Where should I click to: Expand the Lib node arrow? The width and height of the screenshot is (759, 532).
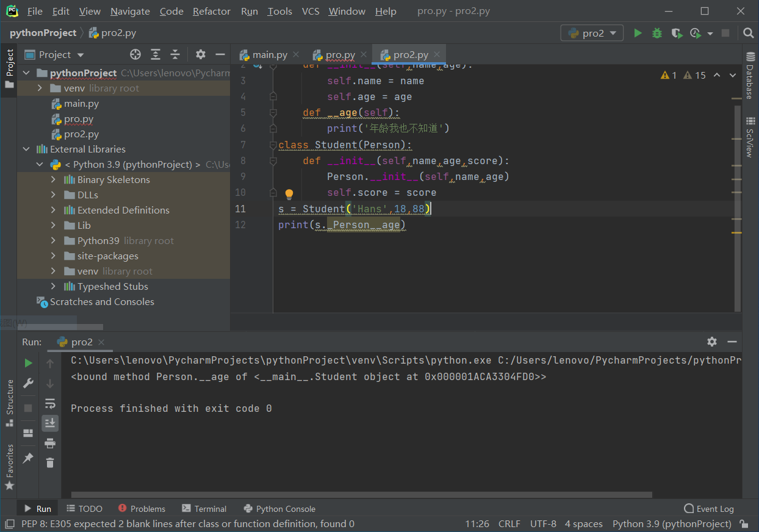(53, 226)
